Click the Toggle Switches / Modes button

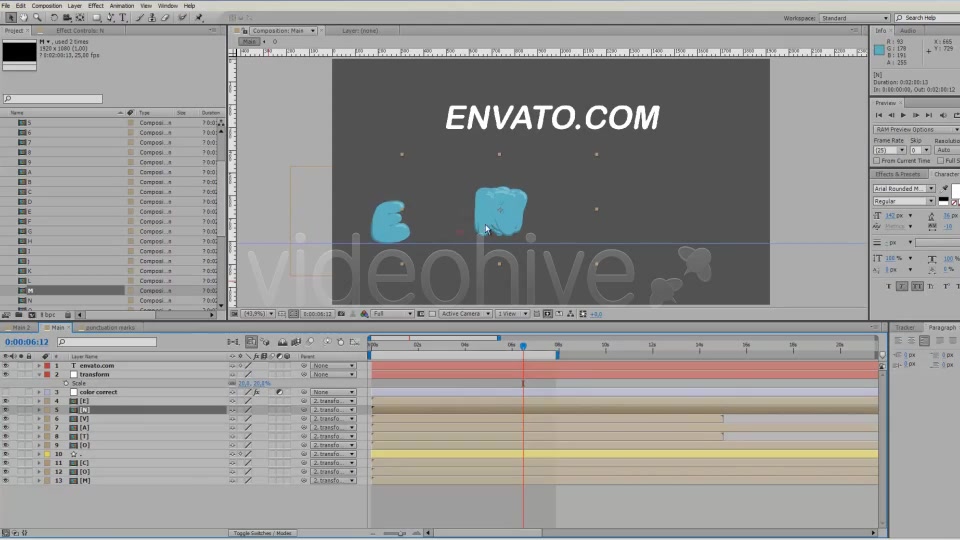click(262, 533)
